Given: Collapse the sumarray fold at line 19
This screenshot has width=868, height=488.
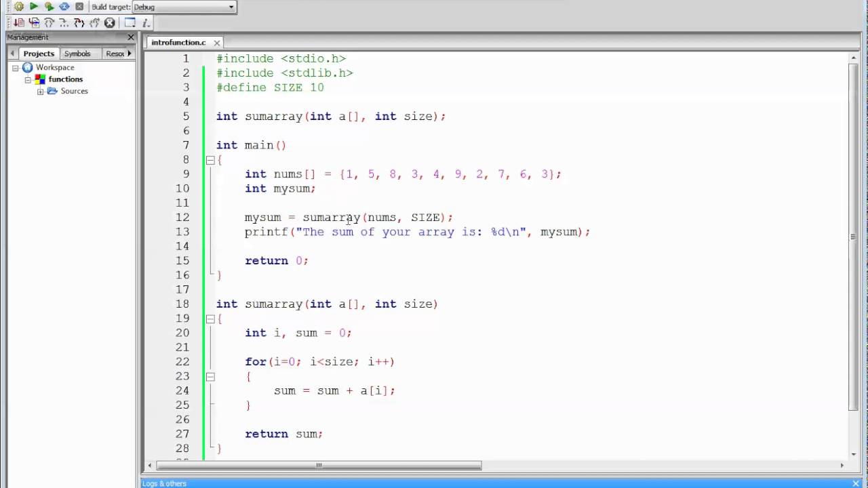Looking at the screenshot, I should (x=210, y=319).
